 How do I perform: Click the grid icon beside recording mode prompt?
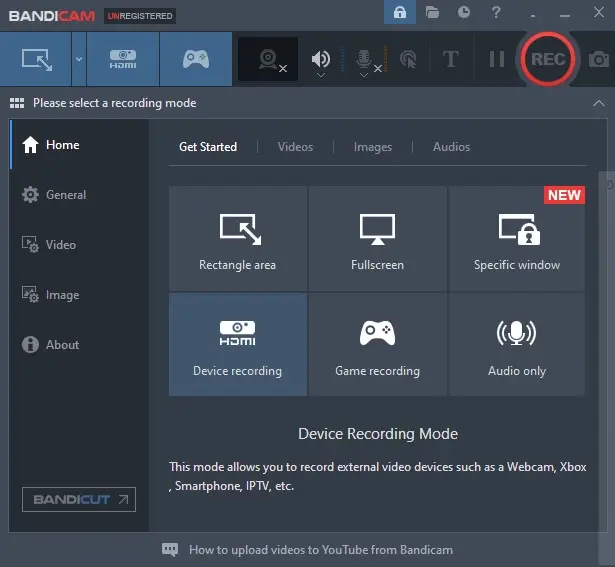coord(17,103)
